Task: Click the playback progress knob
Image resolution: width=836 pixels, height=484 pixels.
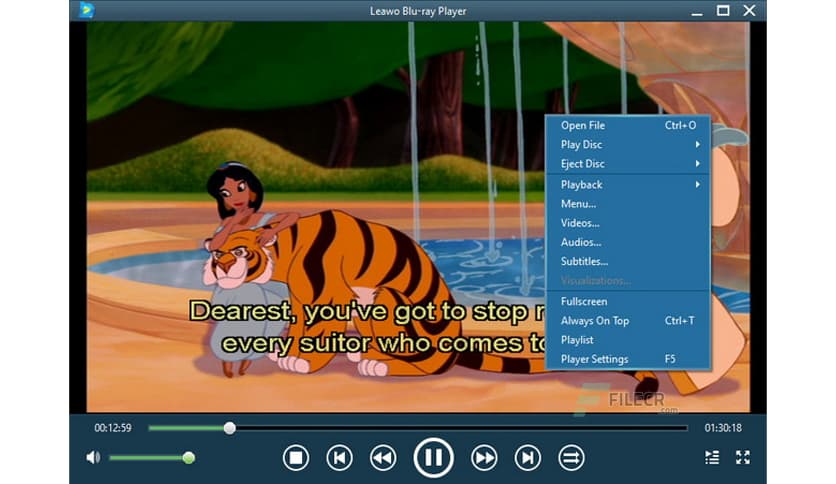Action: coord(229,427)
